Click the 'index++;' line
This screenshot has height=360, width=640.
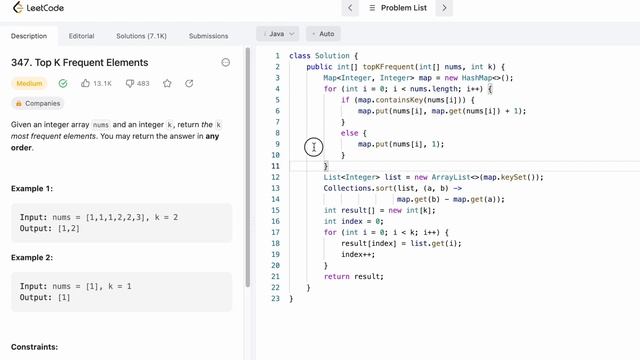point(358,254)
